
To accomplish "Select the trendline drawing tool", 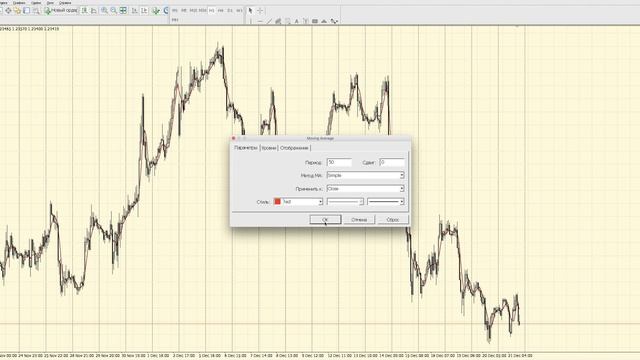I will coord(269,21).
